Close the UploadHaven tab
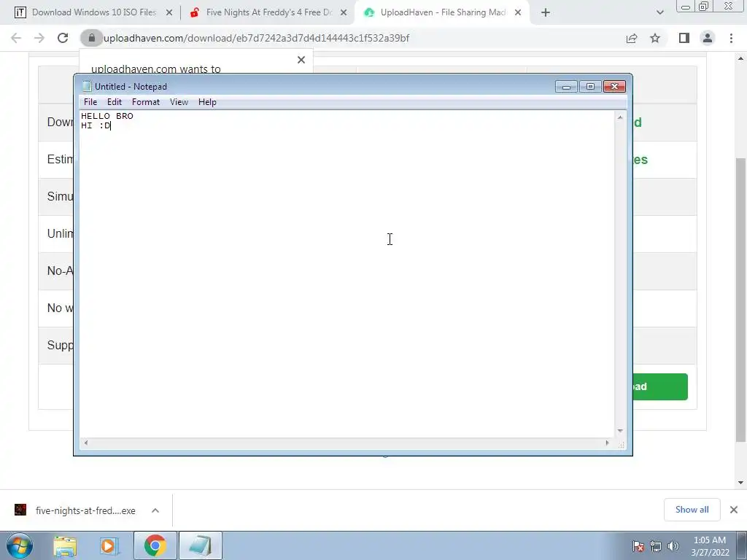The height and width of the screenshot is (560, 747). pyautogui.click(x=518, y=13)
